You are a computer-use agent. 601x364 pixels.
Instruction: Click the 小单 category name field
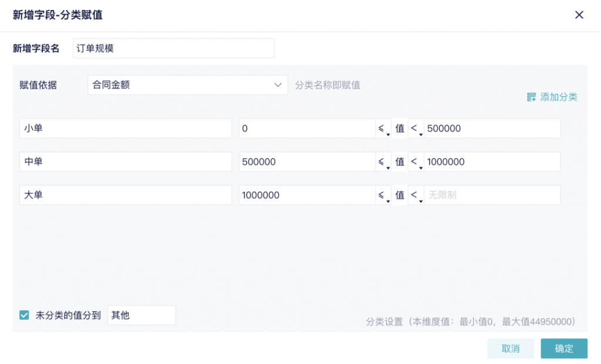126,128
